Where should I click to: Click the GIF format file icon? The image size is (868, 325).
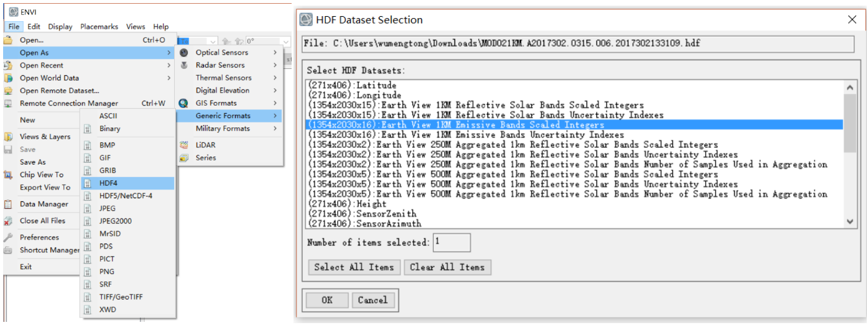88,158
